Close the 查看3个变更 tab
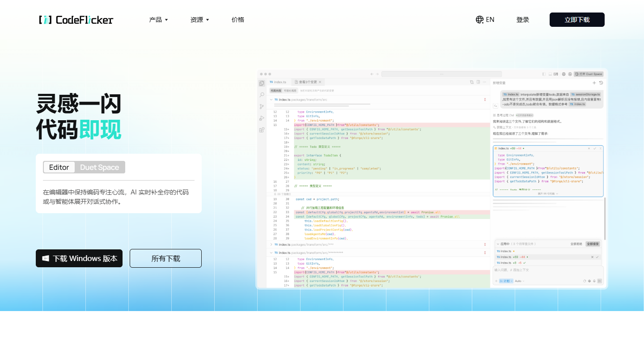The height and width of the screenshot is (362, 644). [320, 82]
